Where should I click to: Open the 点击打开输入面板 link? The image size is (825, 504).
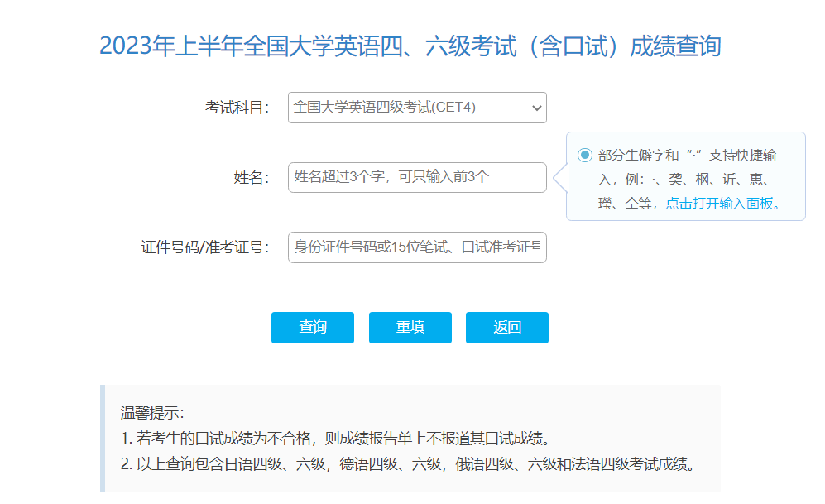tap(723, 204)
